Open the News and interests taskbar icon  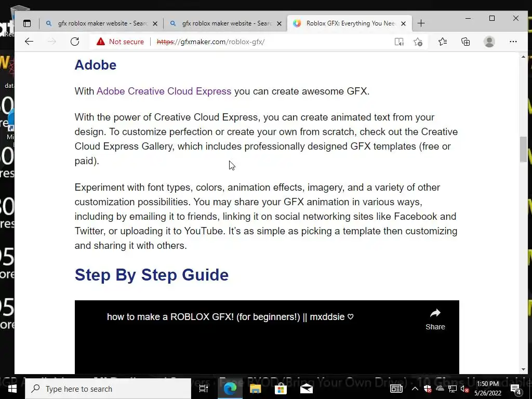(x=396, y=389)
